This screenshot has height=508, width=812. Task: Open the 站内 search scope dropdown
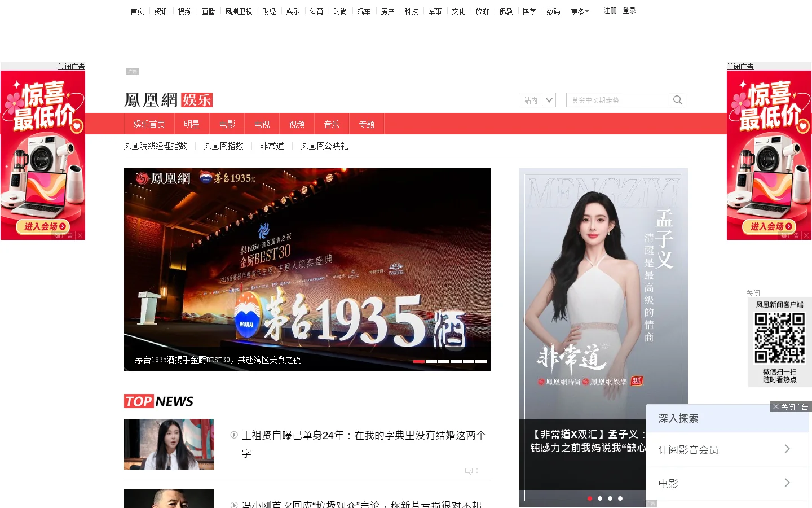click(537, 100)
